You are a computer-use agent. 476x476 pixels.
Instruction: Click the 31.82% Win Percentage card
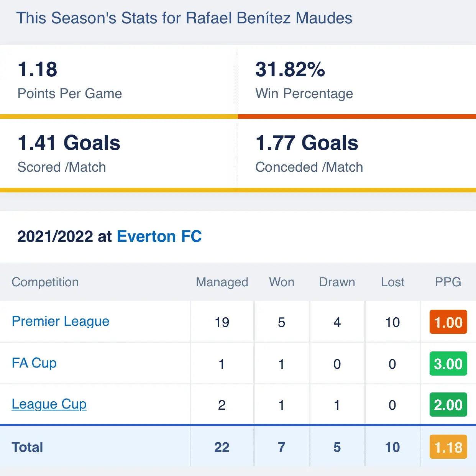(x=356, y=80)
